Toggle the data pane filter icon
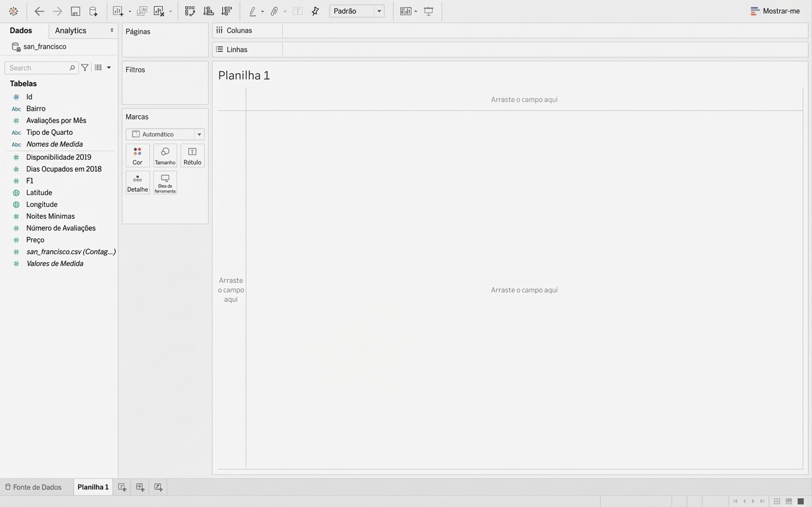Image resolution: width=812 pixels, height=507 pixels. click(85, 68)
